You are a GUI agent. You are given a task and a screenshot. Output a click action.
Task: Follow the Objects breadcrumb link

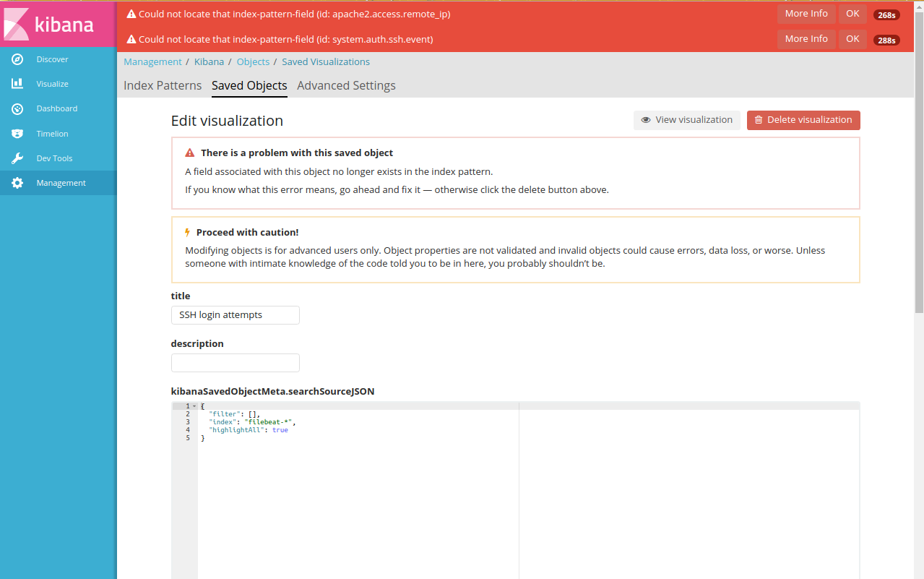[x=253, y=62]
